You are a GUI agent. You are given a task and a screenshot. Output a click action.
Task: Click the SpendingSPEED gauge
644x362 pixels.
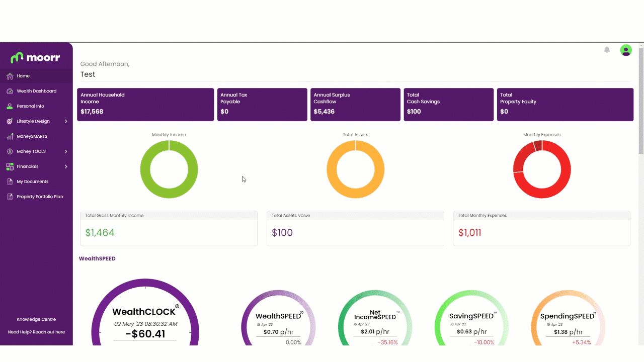568,318
